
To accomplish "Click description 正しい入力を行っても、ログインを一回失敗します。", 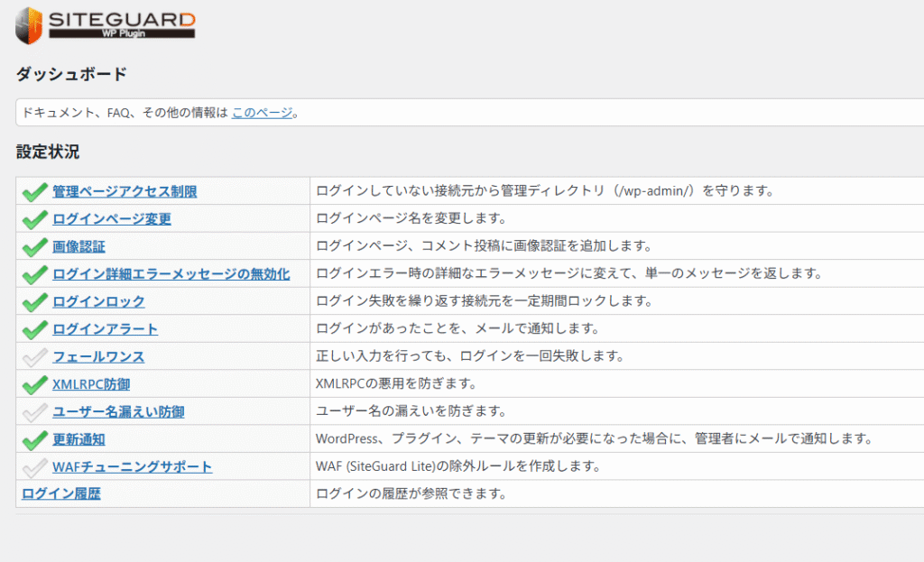I will click(470, 355).
